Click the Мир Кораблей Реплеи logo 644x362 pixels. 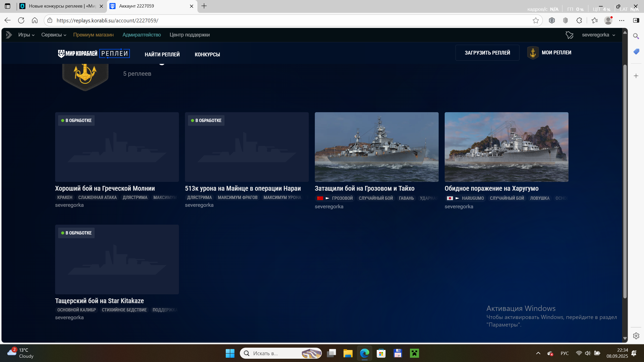[x=94, y=53]
